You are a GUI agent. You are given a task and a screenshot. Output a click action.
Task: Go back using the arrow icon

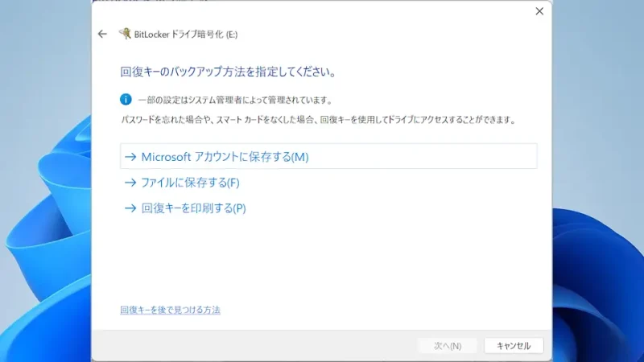point(102,34)
